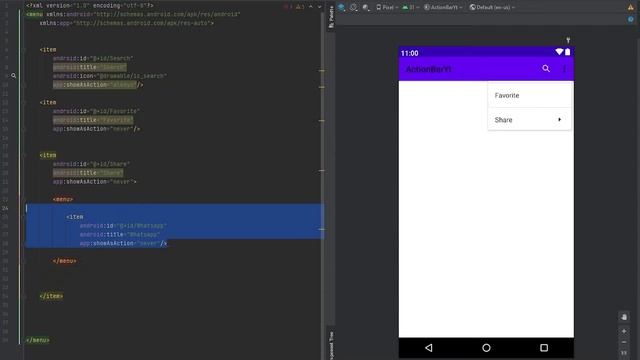Click the </item> closing tag
This screenshot has height=360, width=640.
click(51, 296)
